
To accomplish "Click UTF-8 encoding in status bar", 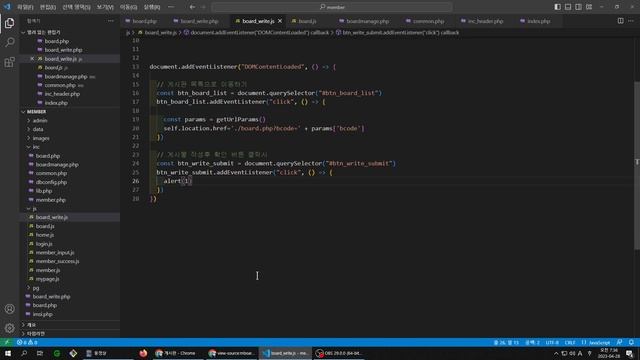I will click(x=552, y=342).
